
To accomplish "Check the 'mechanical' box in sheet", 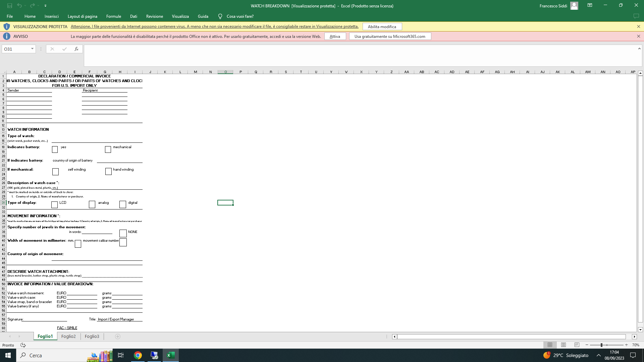I will click(x=108, y=149).
